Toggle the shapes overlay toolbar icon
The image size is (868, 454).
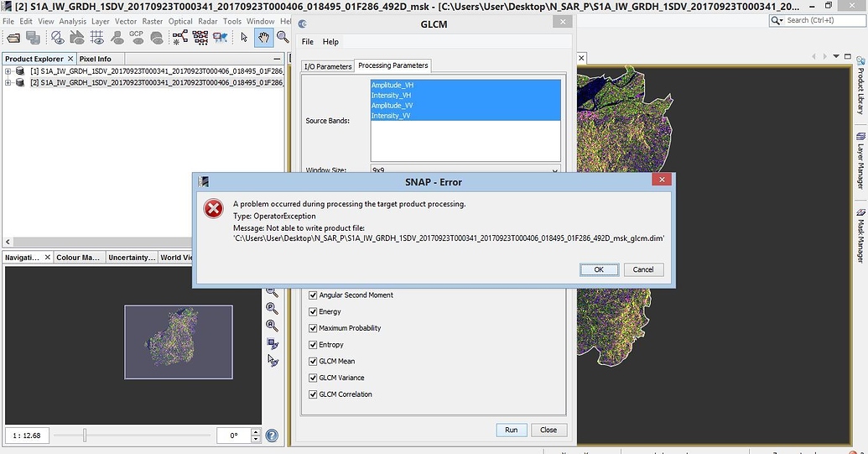click(x=77, y=38)
